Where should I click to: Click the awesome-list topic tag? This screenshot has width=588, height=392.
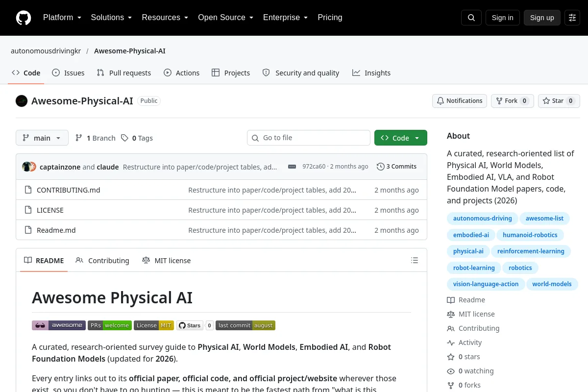(545, 219)
